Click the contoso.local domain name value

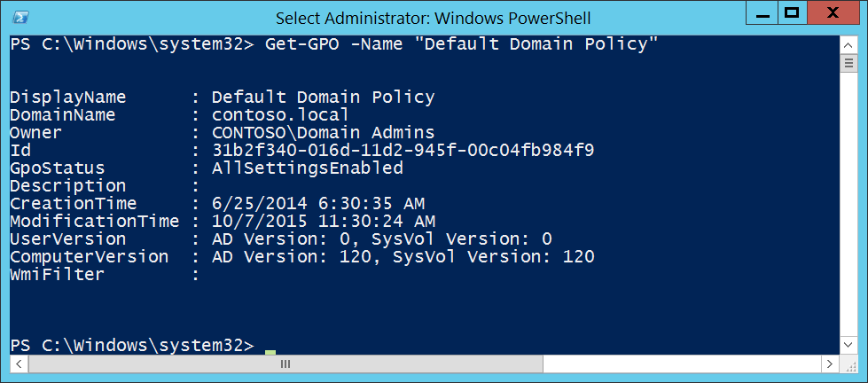pyautogui.click(x=280, y=115)
